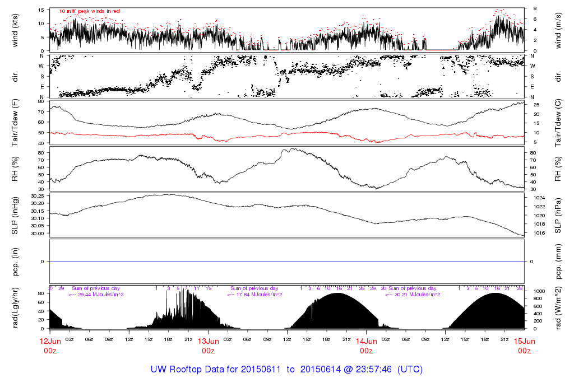Image resolution: width=574 pixels, height=392 pixels.
Task: Click the blue precipitation zero line
Action: (286, 262)
